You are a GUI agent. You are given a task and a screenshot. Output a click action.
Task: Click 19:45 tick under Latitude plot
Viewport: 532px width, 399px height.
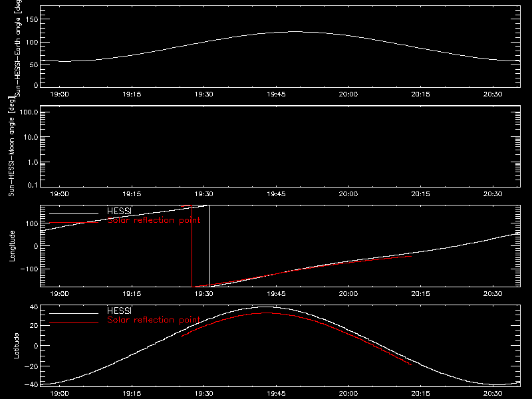click(x=276, y=394)
